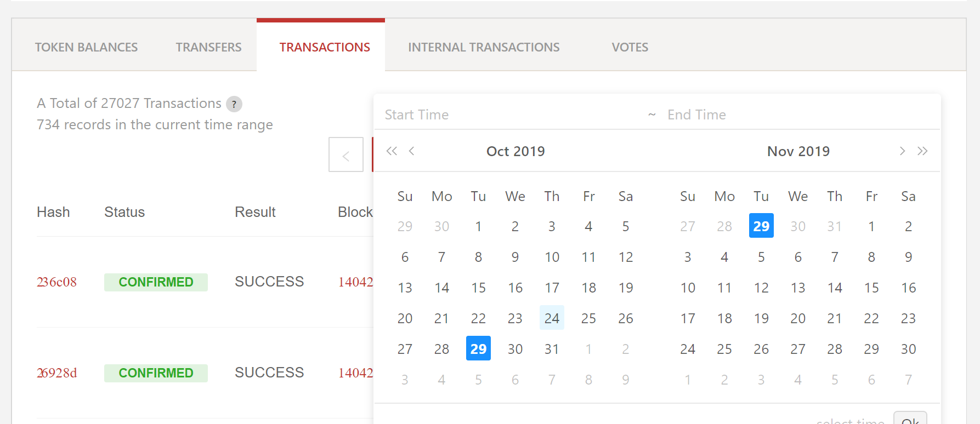The height and width of the screenshot is (424, 980).
Task: Click the previous page arrow button
Action: (345, 155)
